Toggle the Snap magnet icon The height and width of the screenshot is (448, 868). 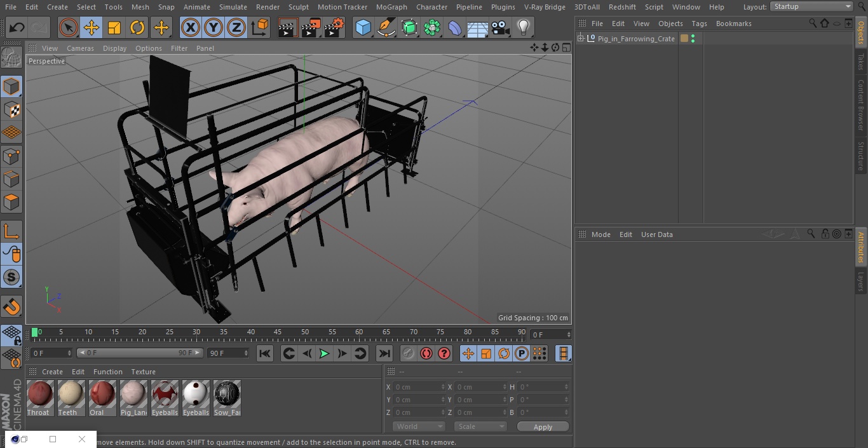pos(11,306)
